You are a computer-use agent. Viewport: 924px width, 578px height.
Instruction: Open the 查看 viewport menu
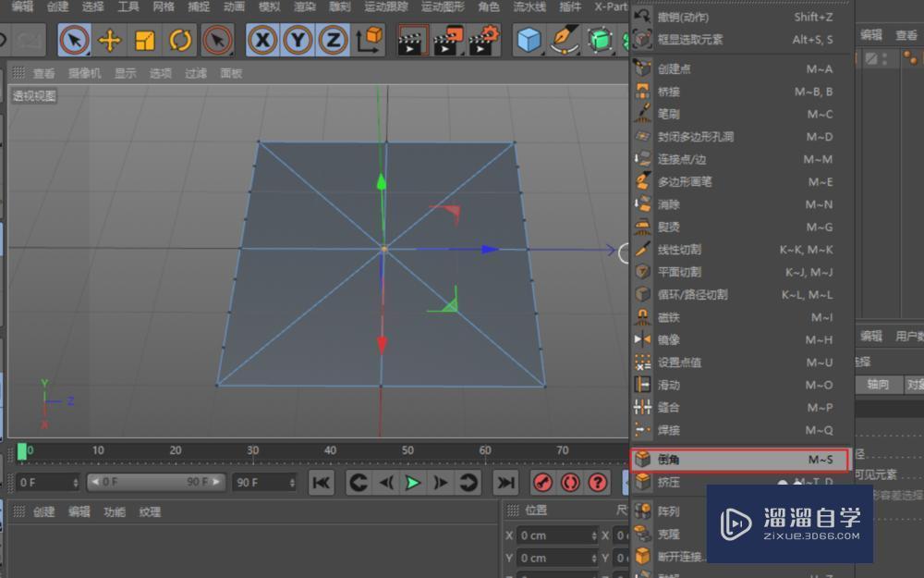[x=43, y=73]
